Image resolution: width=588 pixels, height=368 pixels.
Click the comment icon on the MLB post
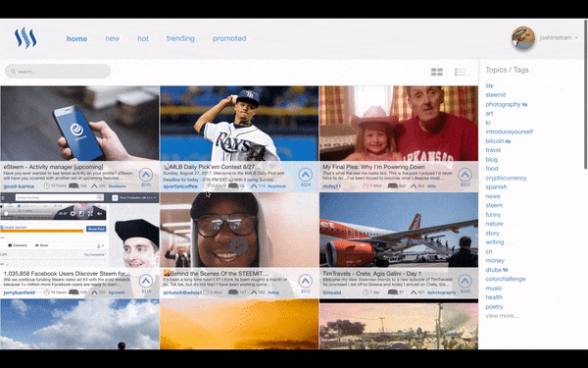point(233,185)
